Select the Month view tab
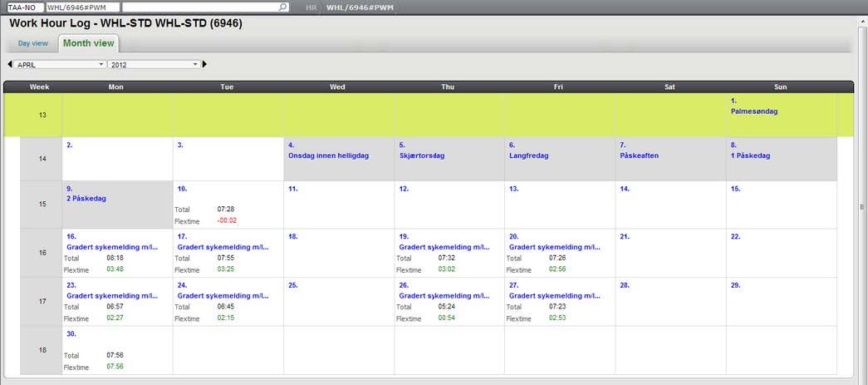 pyautogui.click(x=89, y=43)
